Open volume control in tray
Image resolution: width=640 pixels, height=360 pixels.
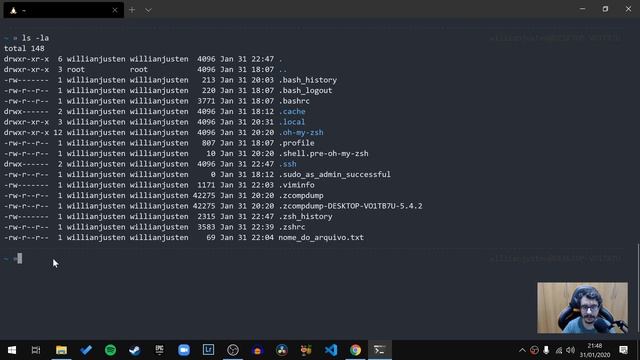(571, 350)
